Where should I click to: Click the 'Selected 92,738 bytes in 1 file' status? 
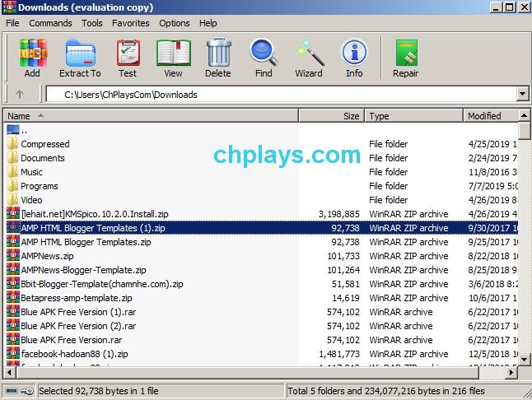98,391
